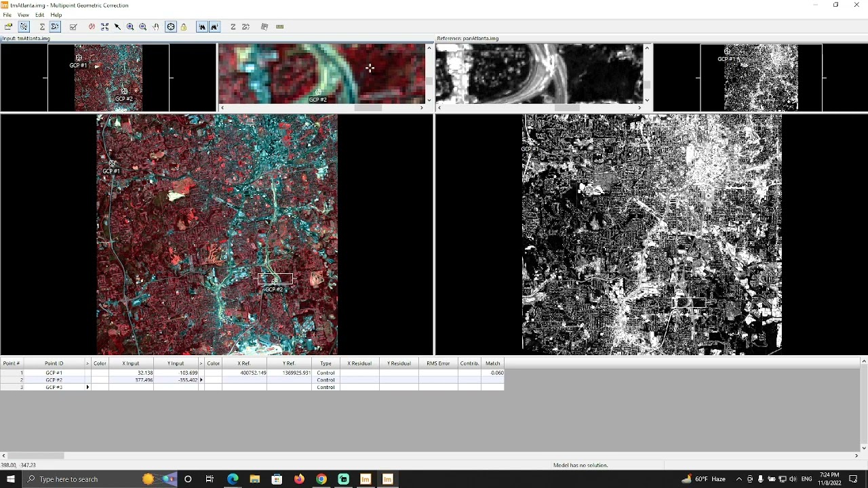Screen dimensions: 868x488
Task: Click the Type Control cell for GCP #3
Action: click(x=326, y=387)
